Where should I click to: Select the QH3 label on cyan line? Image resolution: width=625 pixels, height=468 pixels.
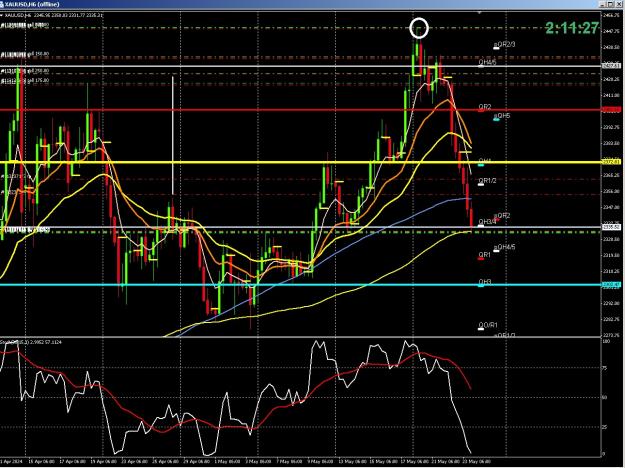(x=485, y=282)
